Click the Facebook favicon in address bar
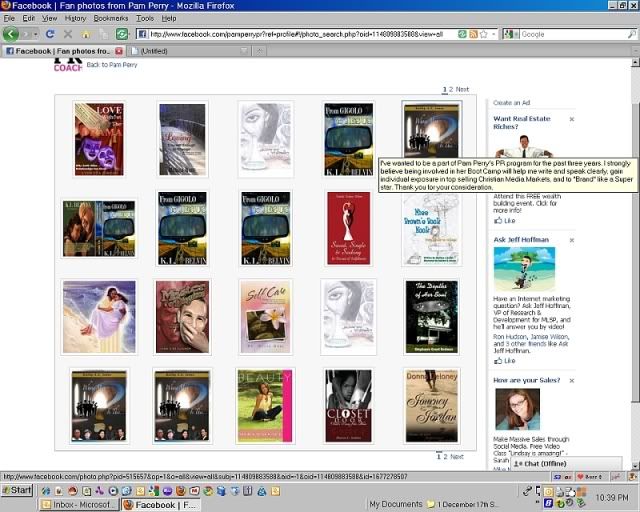640x512 pixels. click(142, 34)
